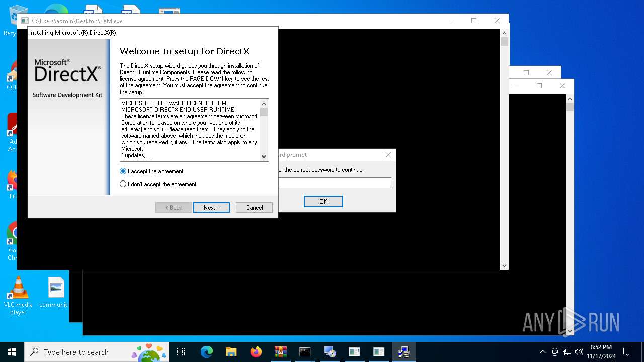This screenshot has width=644, height=362.
Task: Open the VLC media player desktop icon
Action: (x=18, y=296)
